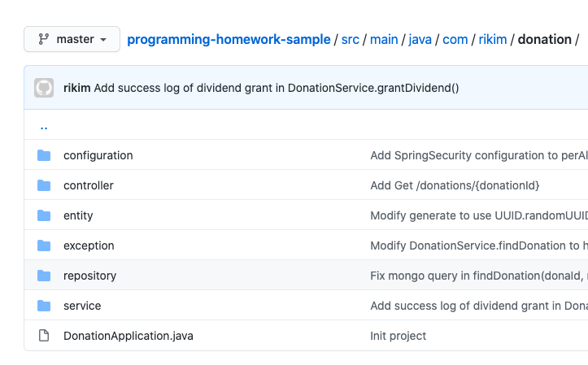Open the latest commit message link
This screenshot has width=588, height=365.
(277, 88)
